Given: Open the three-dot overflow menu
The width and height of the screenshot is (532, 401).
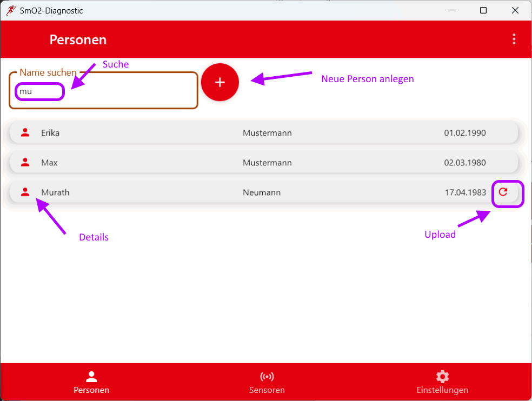Looking at the screenshot, I should (514, 39).
